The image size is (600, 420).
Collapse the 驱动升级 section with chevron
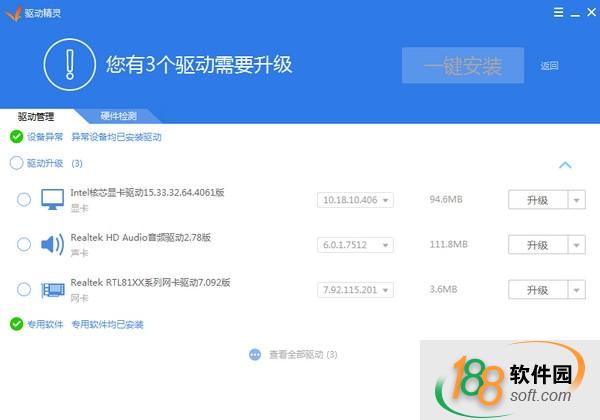click(565, 164)
